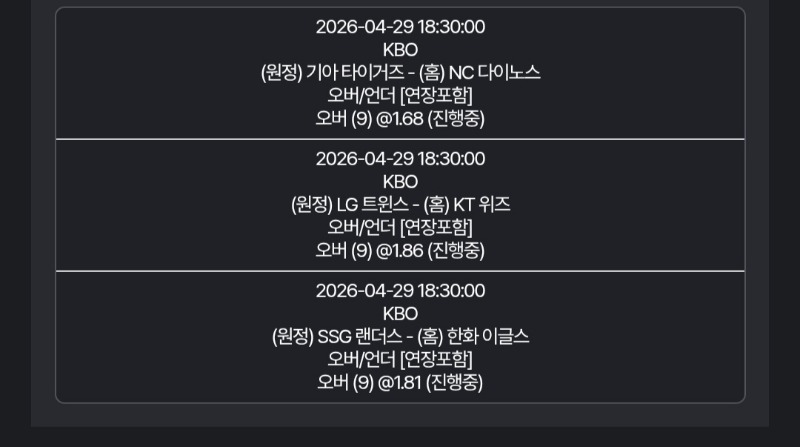Click 오버/언더 [연장포함] in the NC 다이노스 bet
The height and width of the screenshot is (447, 800).
pyautogui.click(x=400, y=96)
